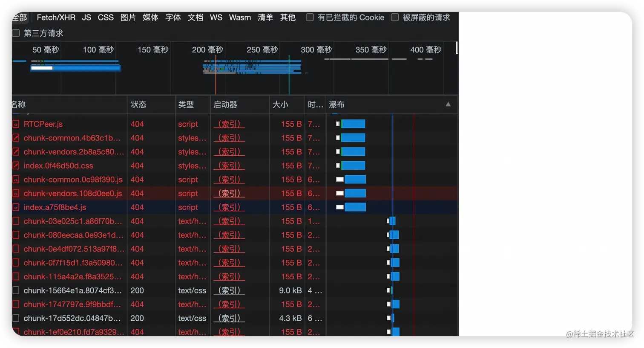Switch to 图片 (images) filter

(128, 17)
